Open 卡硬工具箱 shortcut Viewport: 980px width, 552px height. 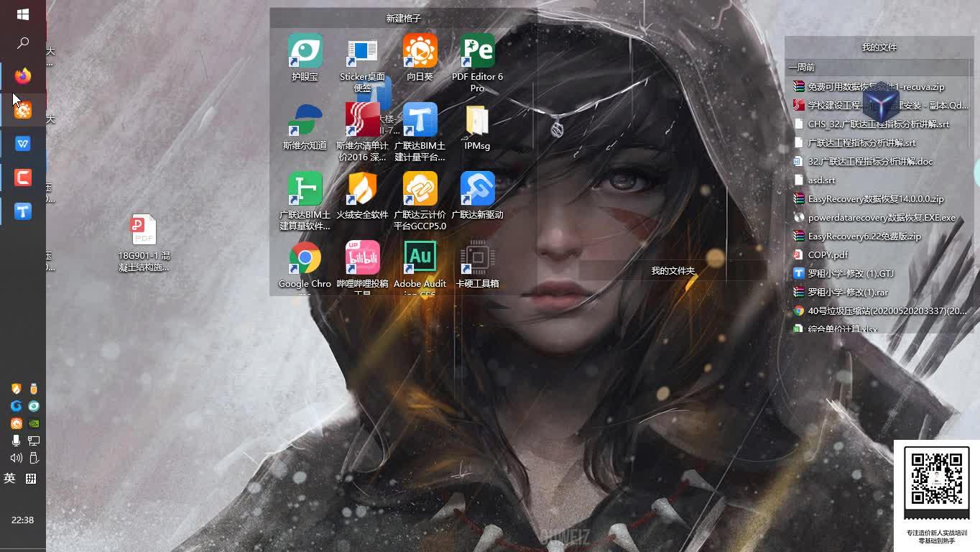tap(478, 264)
